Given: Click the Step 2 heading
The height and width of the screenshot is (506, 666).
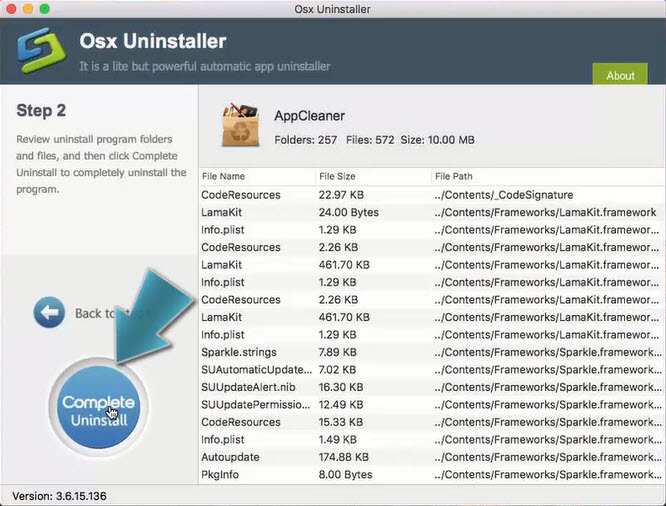Looking at the screenshot, I should pyautogui.click(x=41, y=110).
